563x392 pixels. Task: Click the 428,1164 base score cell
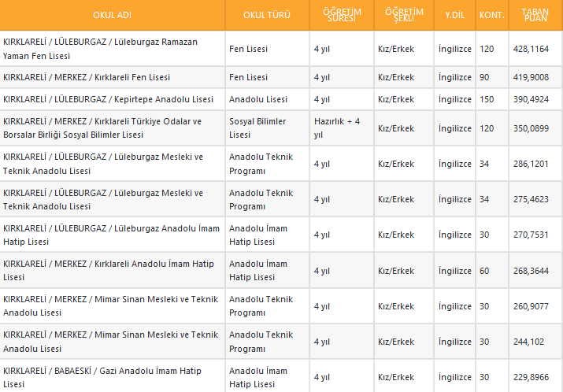(x=531, y=49)
